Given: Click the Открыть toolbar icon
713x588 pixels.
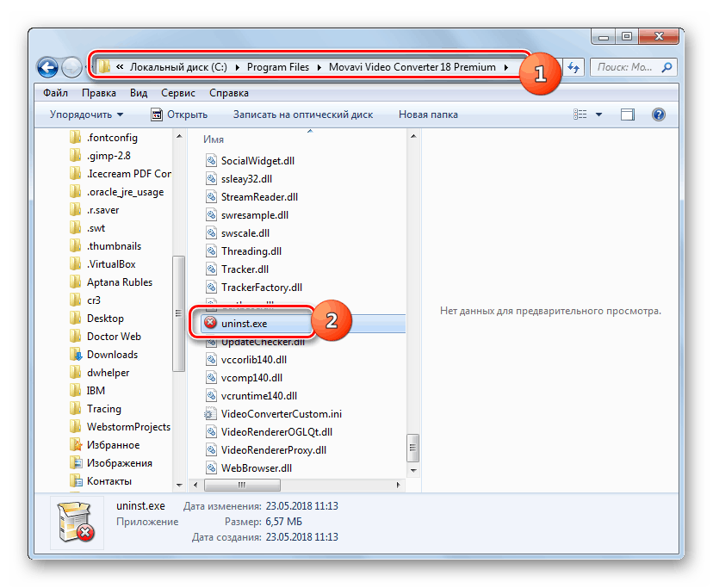Looking at the screenshot, I should (157, 115).
